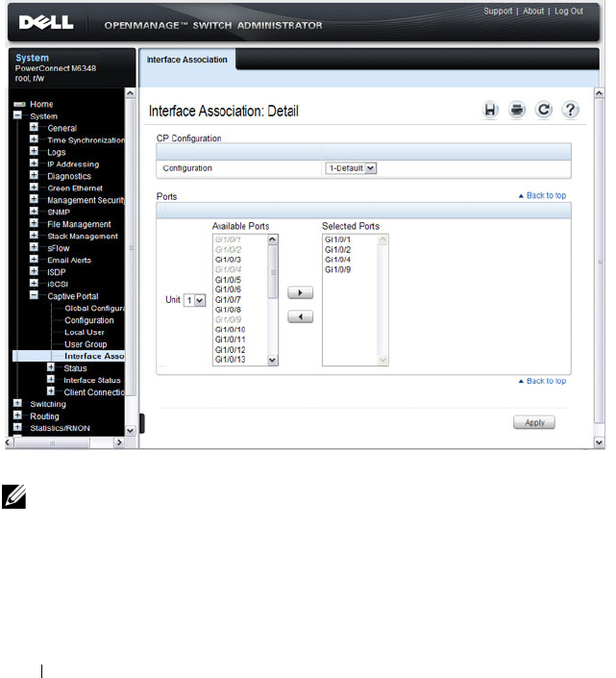Viewport: 616px width, 678px height.
Task: Expand the File Management node
Action: [34, 223]
